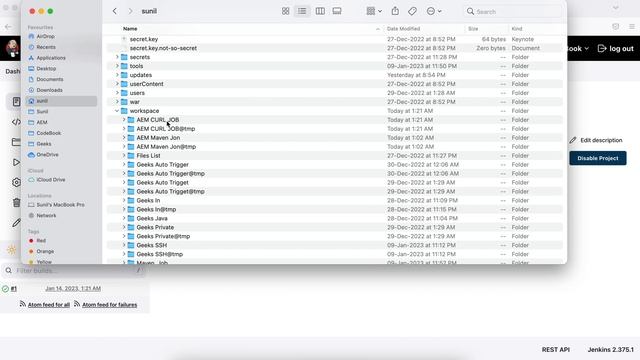Image resolution: width=640 pixels, height=360 pixels.
Task: Select the Red tag in sidebar
Action: tap(41, 241)
